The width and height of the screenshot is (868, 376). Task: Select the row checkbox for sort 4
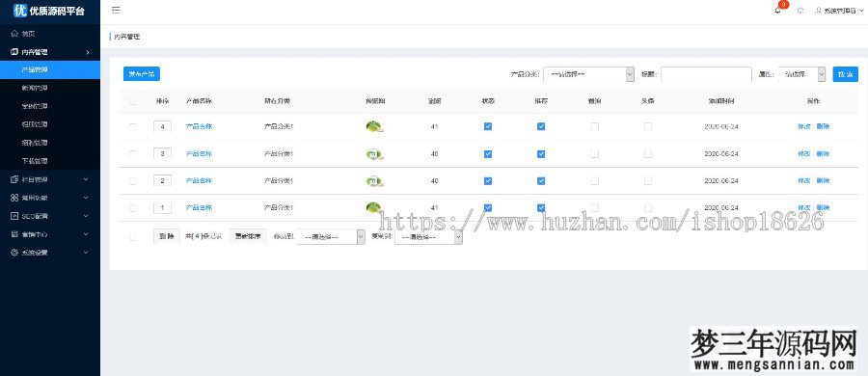tap(132, 127)
